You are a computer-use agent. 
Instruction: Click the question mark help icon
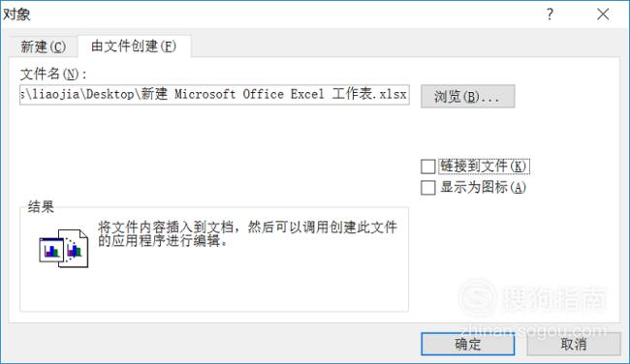pyautogui.click(x=550, y=15)
